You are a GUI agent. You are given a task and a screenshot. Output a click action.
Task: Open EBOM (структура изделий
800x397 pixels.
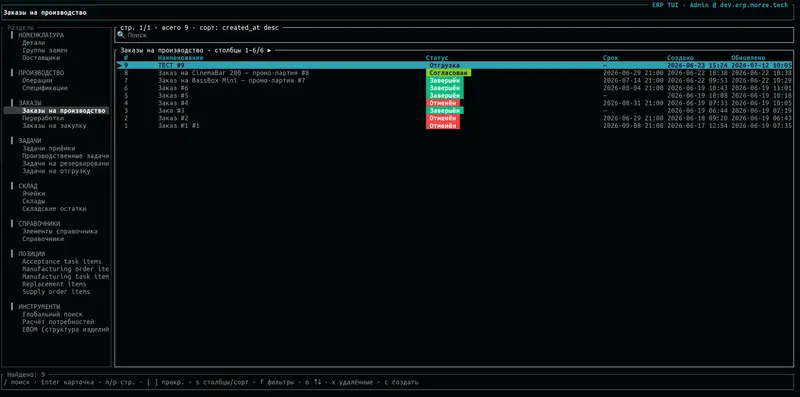(65, 330)
